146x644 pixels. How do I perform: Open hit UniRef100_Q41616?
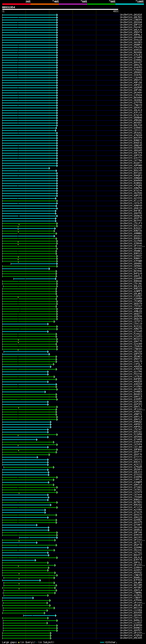tap(131, 15)
